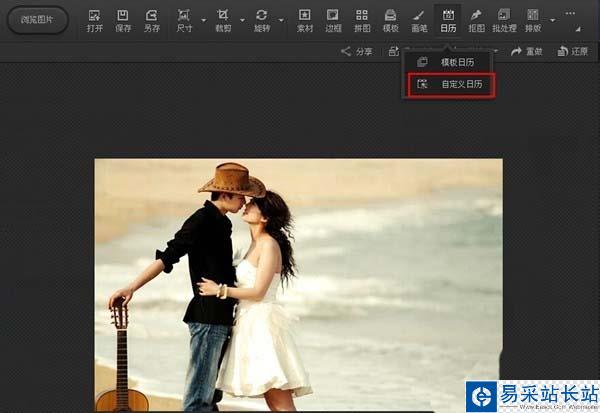Image resolution: width=600 pixels, height=413 pixels.
Task: Open a file with the 打开 icon
Action: coord(95,21)
